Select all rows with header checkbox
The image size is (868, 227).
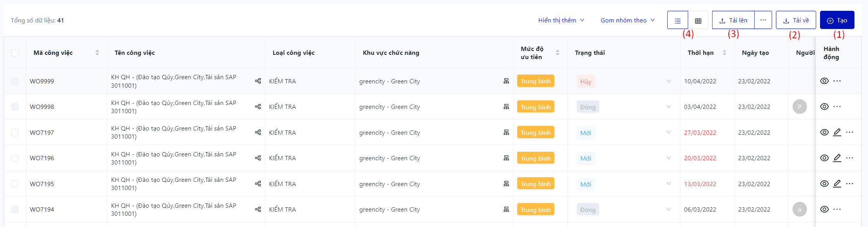[x=15, y=53]
